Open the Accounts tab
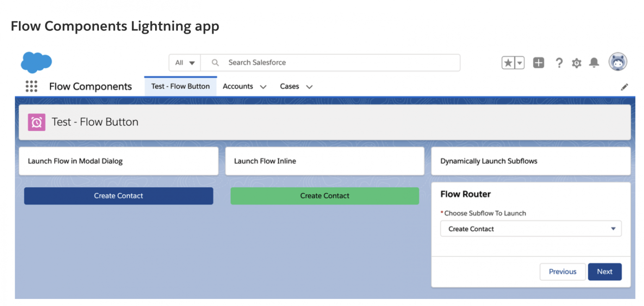Screen dimensions: 644x306 click(x=238, y=86)
